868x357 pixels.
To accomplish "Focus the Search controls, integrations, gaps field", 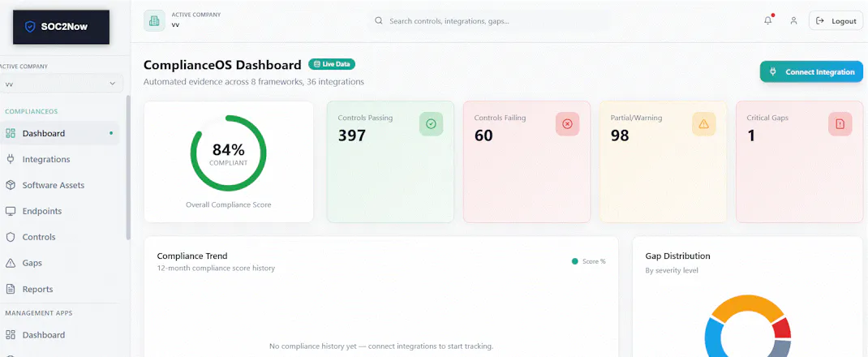I will click(490, 21).
